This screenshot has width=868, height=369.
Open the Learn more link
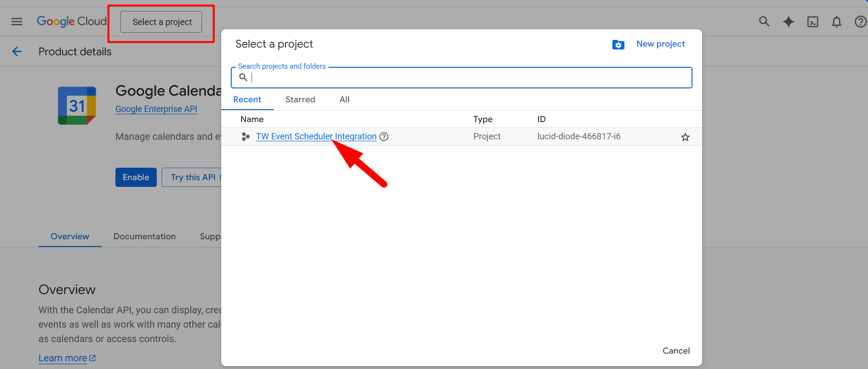pyautogui.click(x=67, y=358)
